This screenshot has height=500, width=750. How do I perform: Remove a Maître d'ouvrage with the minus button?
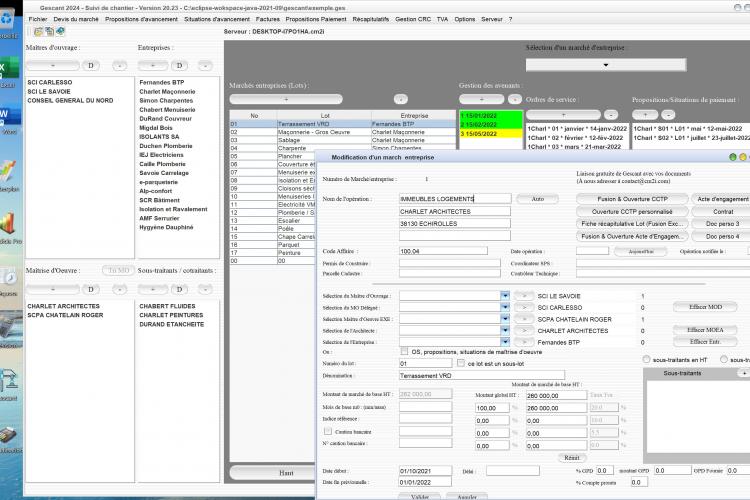(x=120, y=66)
